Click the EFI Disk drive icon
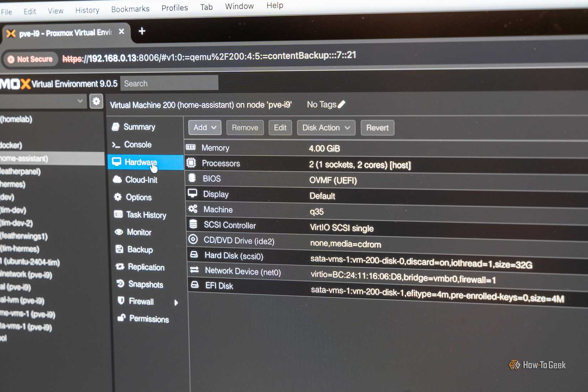 (195, 285)
